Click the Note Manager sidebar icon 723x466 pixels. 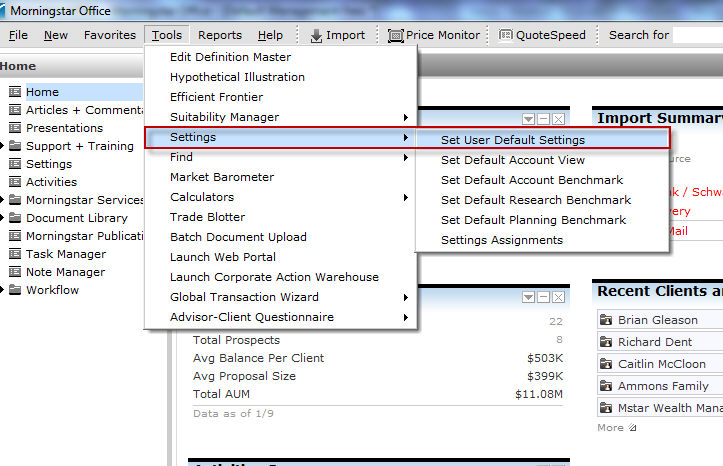pos(15,272)
